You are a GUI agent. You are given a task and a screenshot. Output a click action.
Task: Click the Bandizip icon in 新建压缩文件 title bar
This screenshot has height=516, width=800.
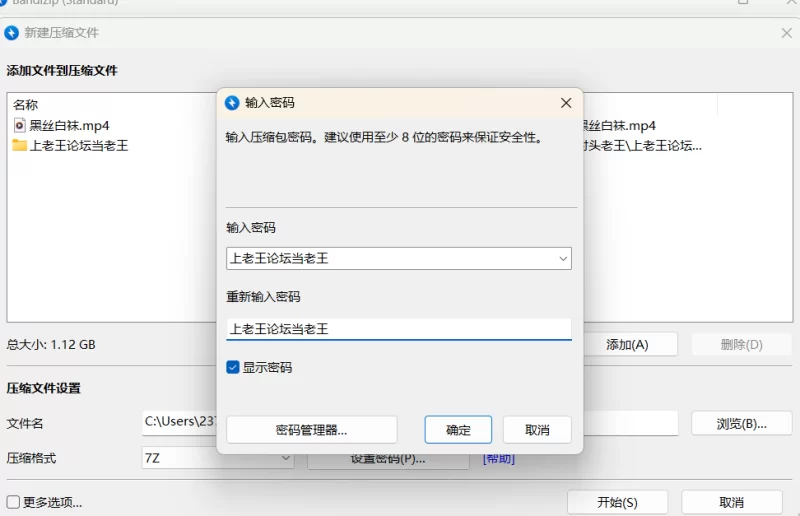click(12, 33)
